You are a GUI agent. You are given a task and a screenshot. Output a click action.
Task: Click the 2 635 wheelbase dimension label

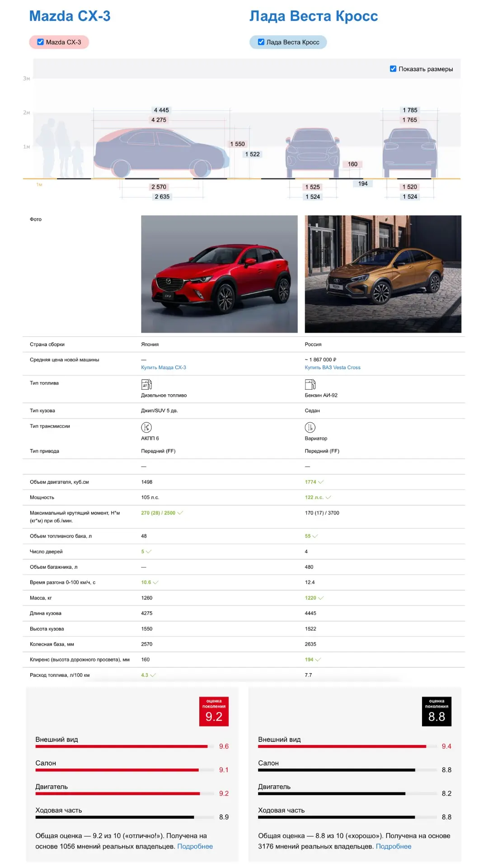162,197
